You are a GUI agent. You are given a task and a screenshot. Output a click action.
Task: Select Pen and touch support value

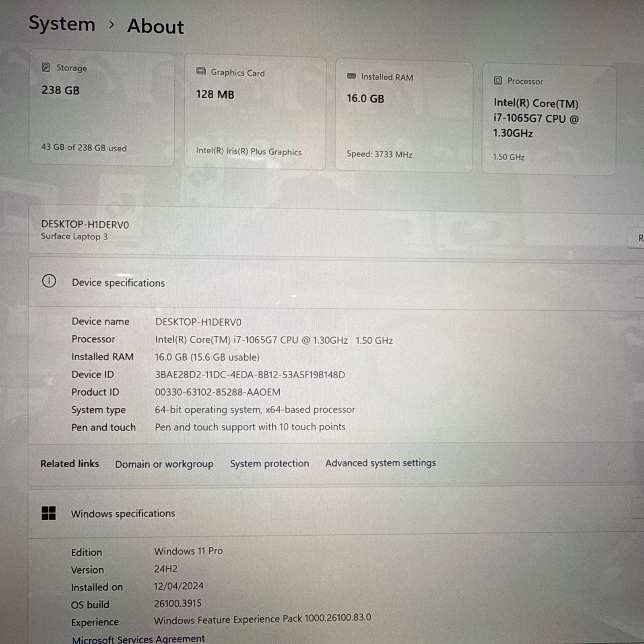[250, 427]
